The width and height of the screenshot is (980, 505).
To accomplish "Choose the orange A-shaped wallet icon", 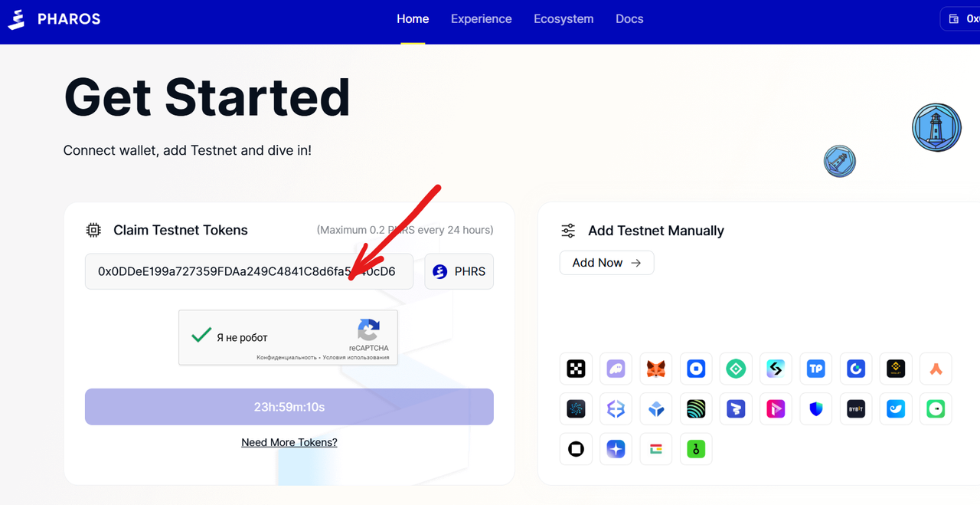I will [936, 369].
